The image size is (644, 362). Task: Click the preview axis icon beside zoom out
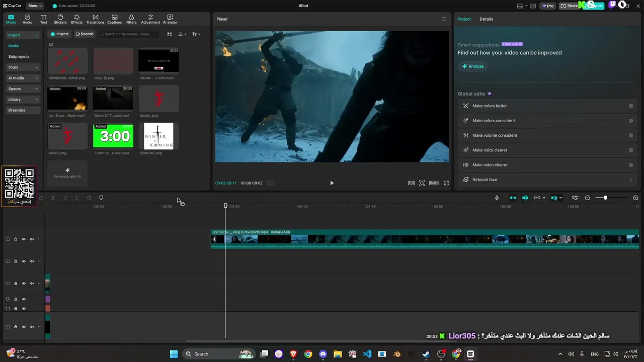575,198
